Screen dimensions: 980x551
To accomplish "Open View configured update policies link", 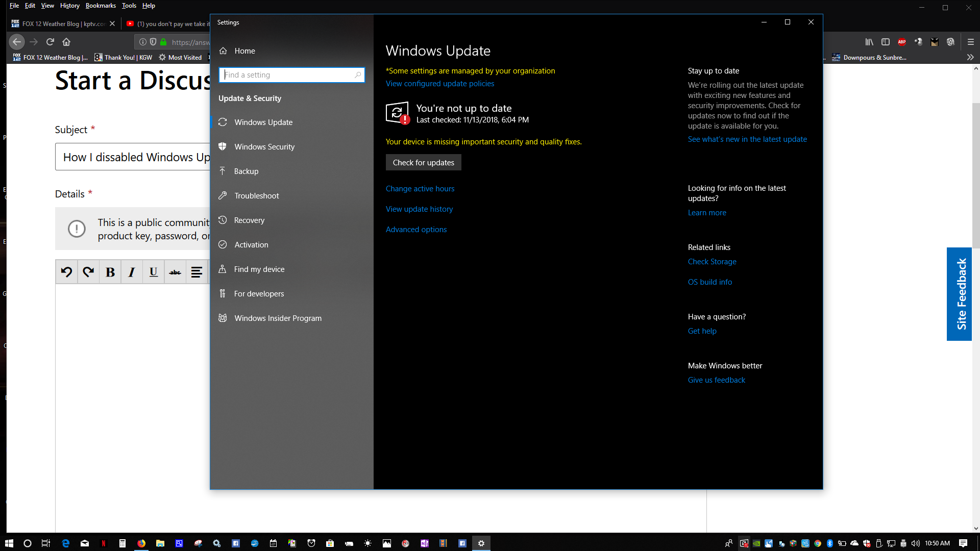I will tap(439, 84).
